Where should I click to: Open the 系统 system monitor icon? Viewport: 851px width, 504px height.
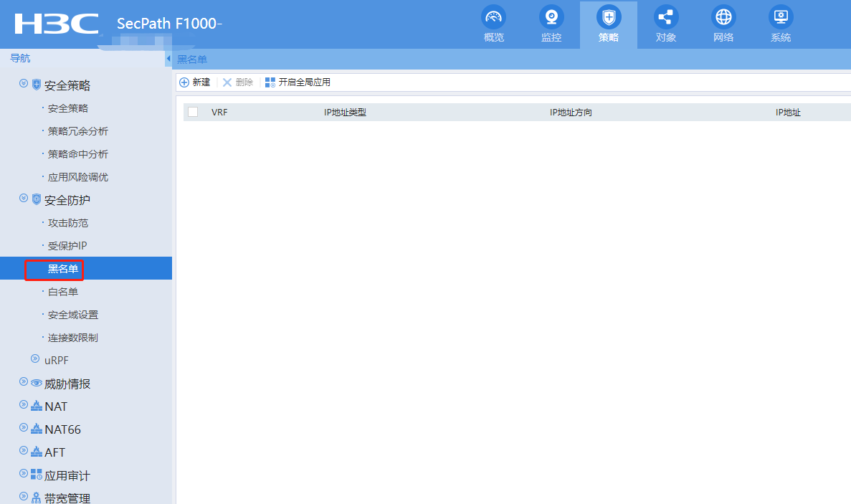[781, 16]
